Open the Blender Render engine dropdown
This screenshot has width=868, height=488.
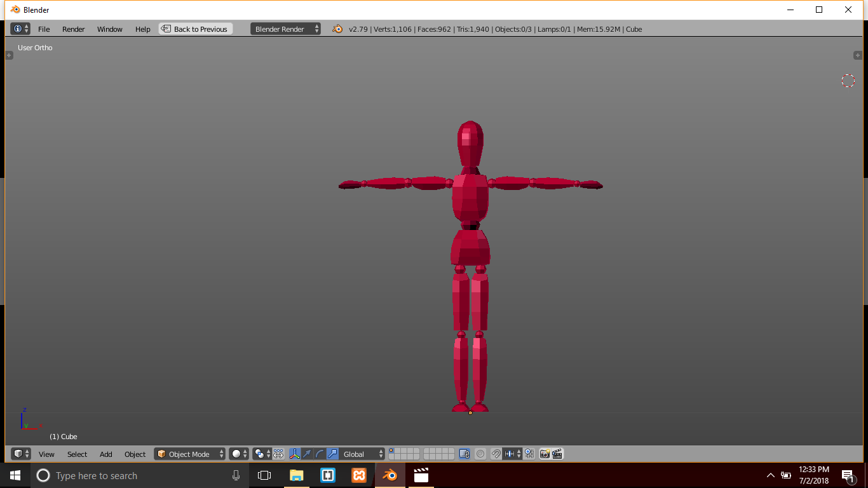click(x=285, y=29)
